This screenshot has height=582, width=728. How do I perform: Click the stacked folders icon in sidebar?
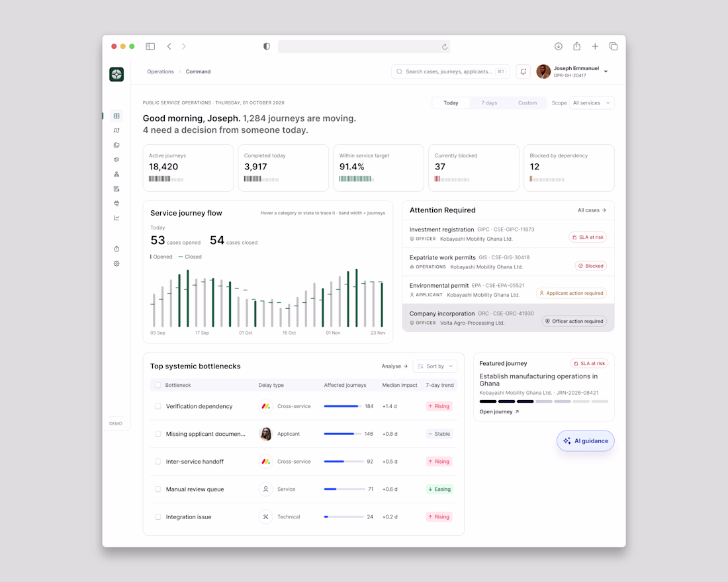[x=116, y=145]
